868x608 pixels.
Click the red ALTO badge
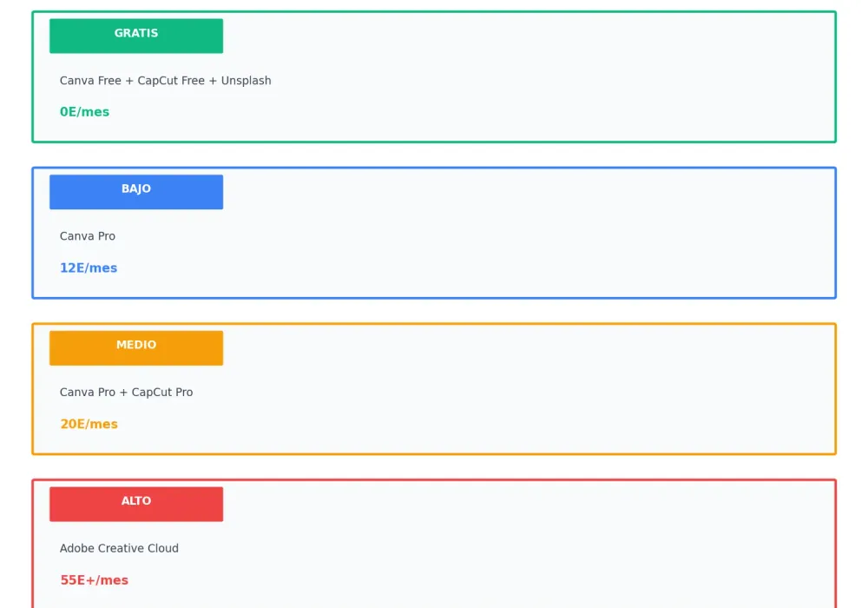pyautogui.click(x=136, y=505)
